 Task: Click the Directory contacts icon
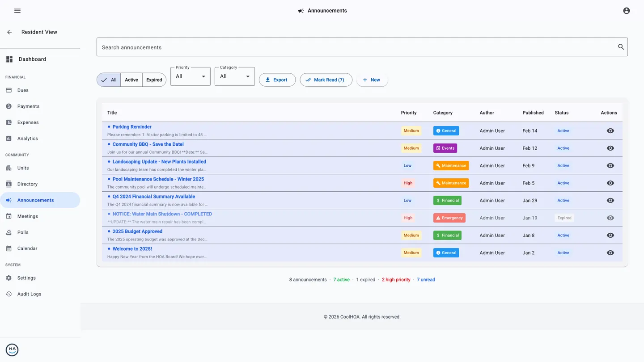coord(8,184)
